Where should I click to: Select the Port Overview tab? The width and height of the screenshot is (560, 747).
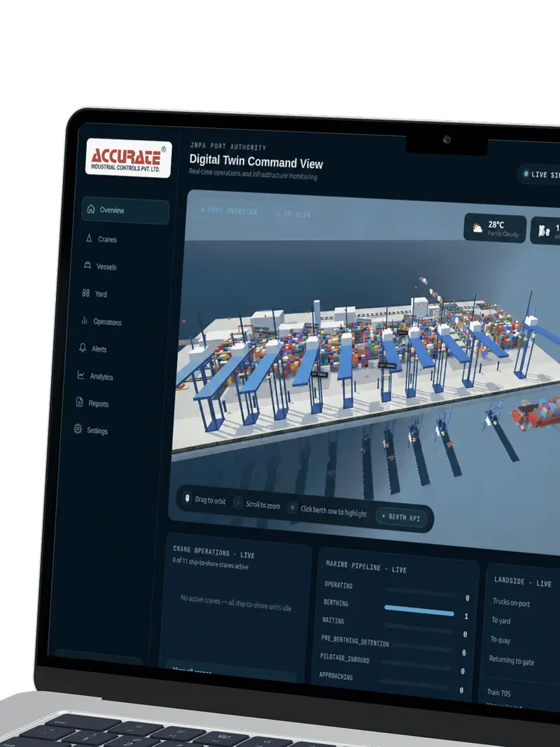click(x=229, y=211)
